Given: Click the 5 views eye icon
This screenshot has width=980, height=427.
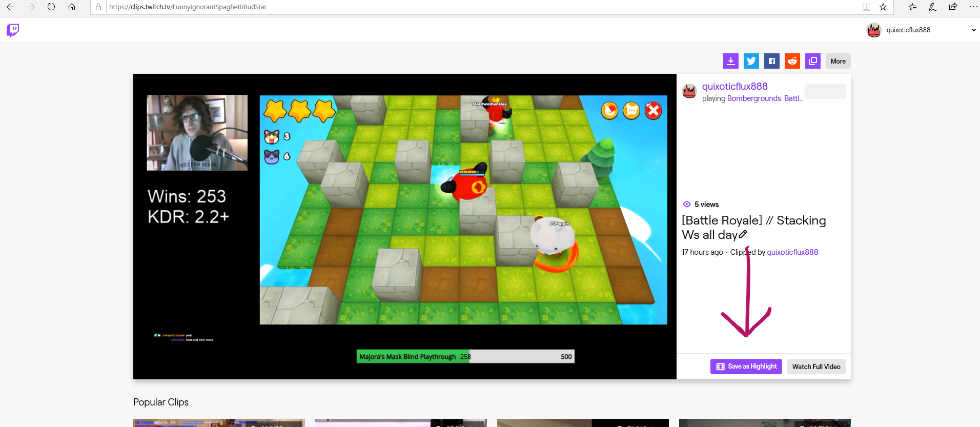Looking at the screenshot, I should pyautogui.click(x=687, y=204).
